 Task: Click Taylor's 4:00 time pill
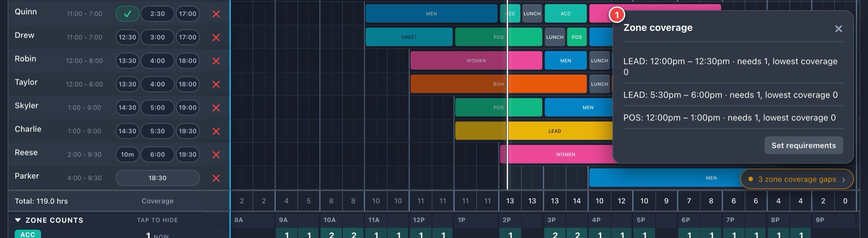[x=157, y=84]
